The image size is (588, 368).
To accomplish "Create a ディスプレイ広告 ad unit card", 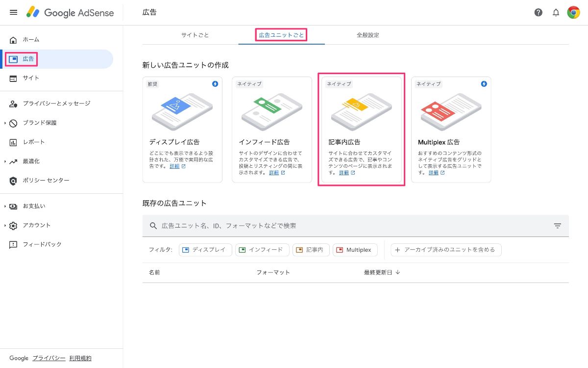I will click(x=182, y=130).
